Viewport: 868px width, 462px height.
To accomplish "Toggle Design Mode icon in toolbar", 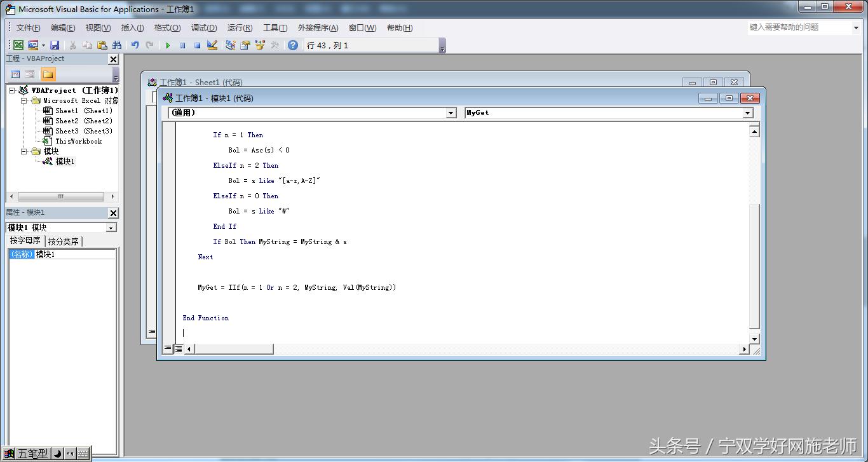I will (x=212, y=45).
